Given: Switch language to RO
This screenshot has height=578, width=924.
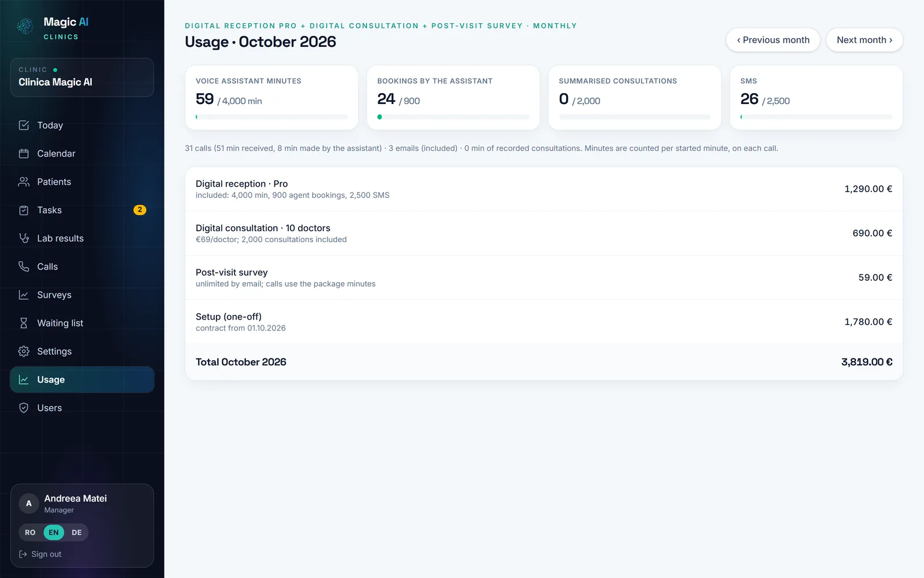Looking at the screenshot, I should (x=30, y=532).
